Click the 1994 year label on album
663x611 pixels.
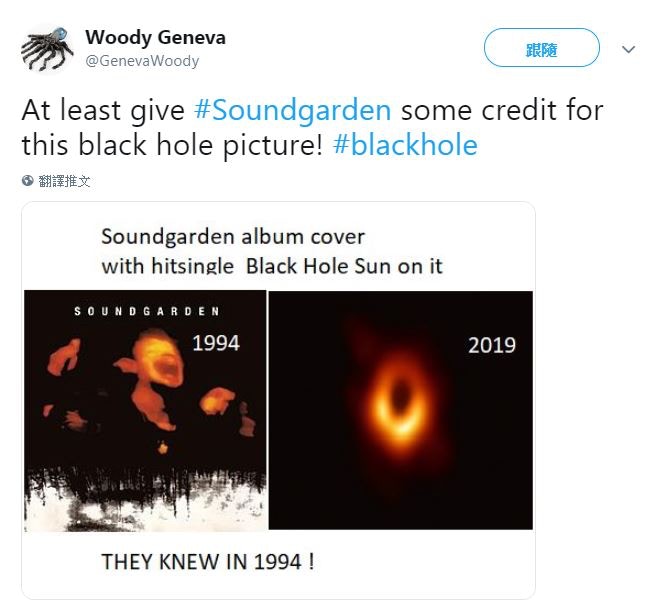216,342
